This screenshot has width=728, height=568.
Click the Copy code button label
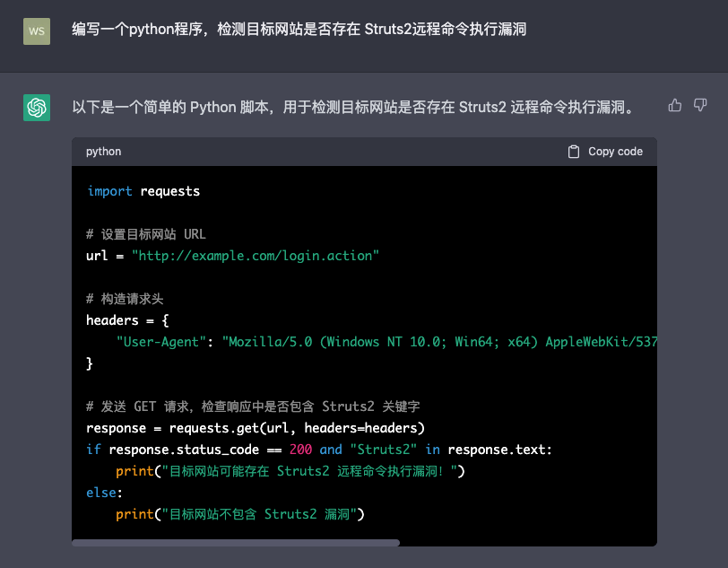point(615,152)
